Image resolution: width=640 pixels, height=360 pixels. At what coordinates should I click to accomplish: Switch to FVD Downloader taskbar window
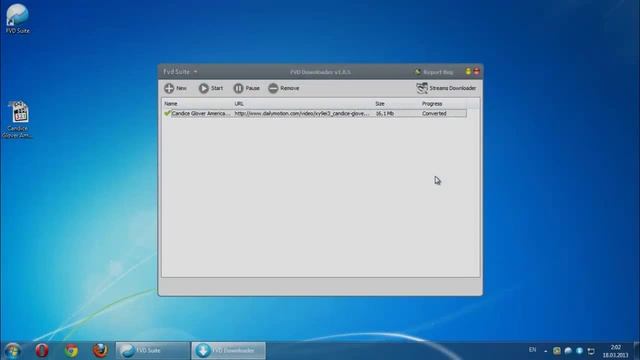click(228, 351)
